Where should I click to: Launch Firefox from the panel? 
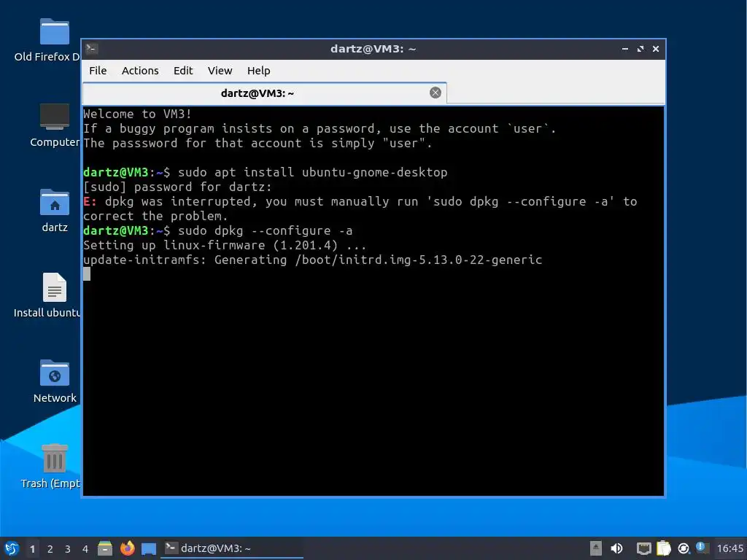[127, 548]
